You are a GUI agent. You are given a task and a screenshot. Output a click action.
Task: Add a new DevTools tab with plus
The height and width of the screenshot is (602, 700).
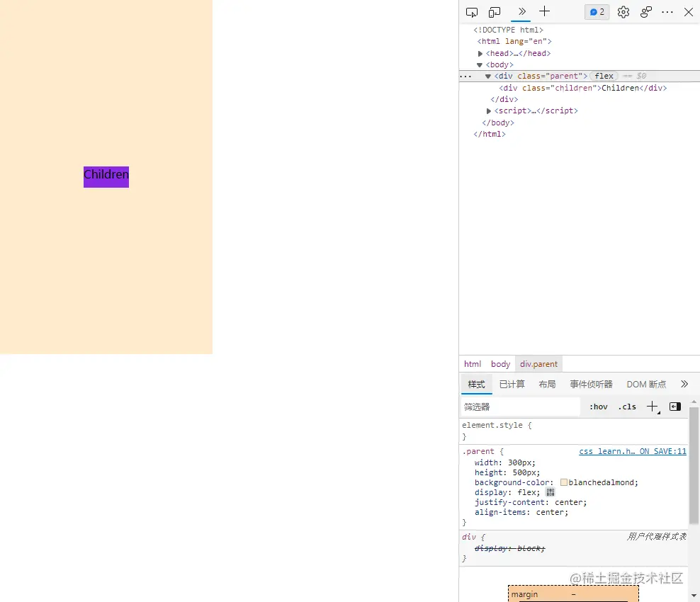[544, 11]
